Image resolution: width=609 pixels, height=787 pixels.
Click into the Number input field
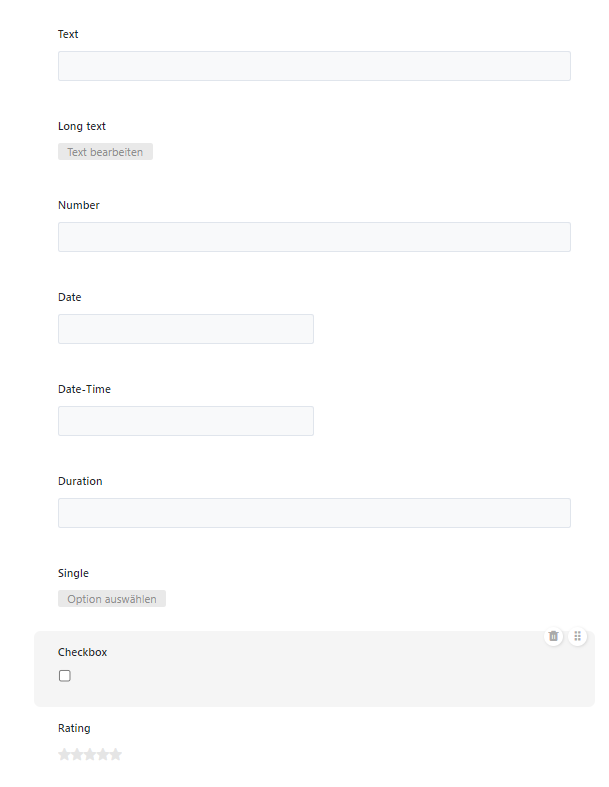[x=314, y=237]
